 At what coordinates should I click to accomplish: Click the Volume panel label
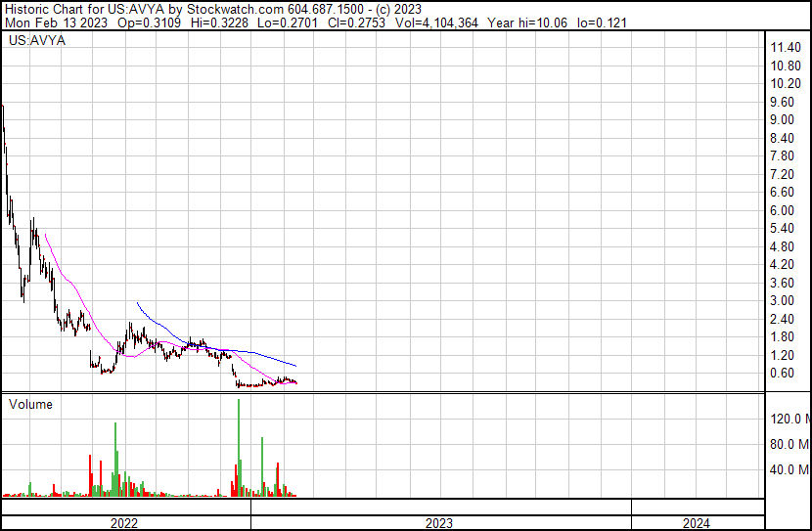pos(30,404)
